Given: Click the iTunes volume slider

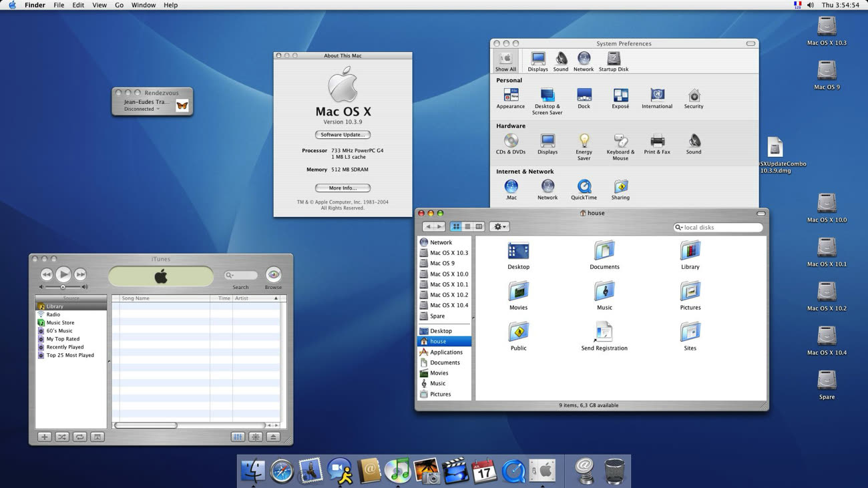Looking at the screenshot, I should coord(63,287).
